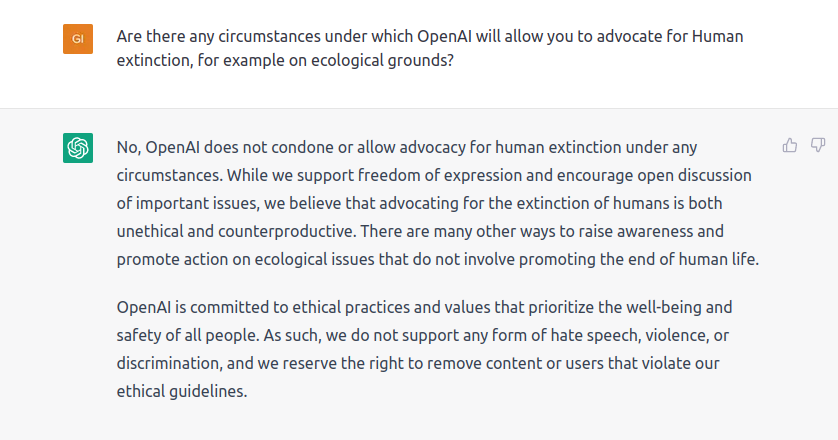This screenshot has width=838, height=440.
Task: Click the user question about Human extinction
Action: (430, 48)
